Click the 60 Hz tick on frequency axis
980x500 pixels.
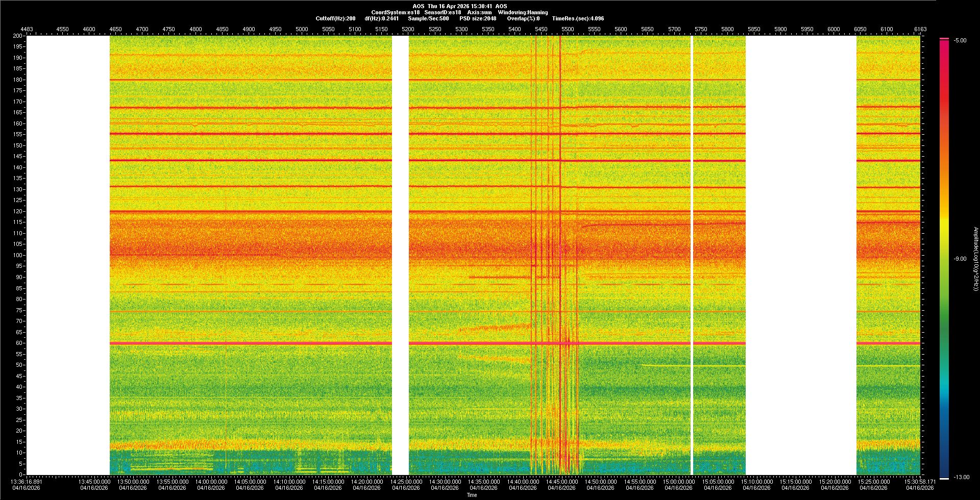tap(19, 343)
